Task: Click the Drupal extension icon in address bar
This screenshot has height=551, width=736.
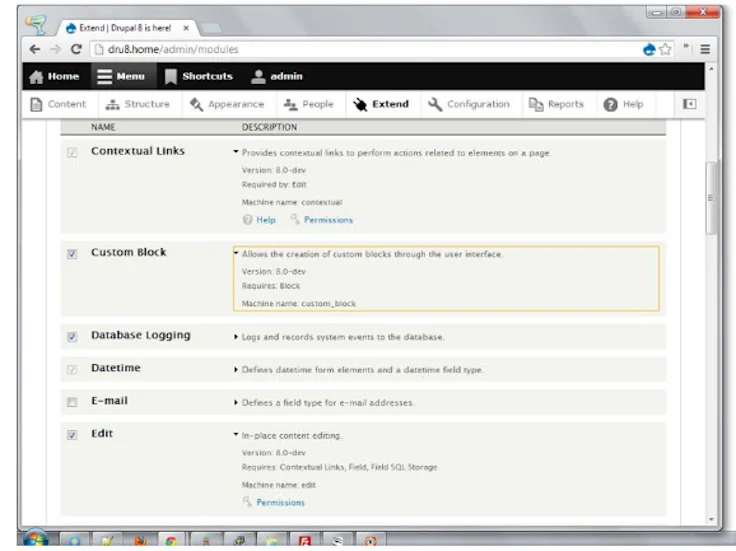Action: click(649, 49)
